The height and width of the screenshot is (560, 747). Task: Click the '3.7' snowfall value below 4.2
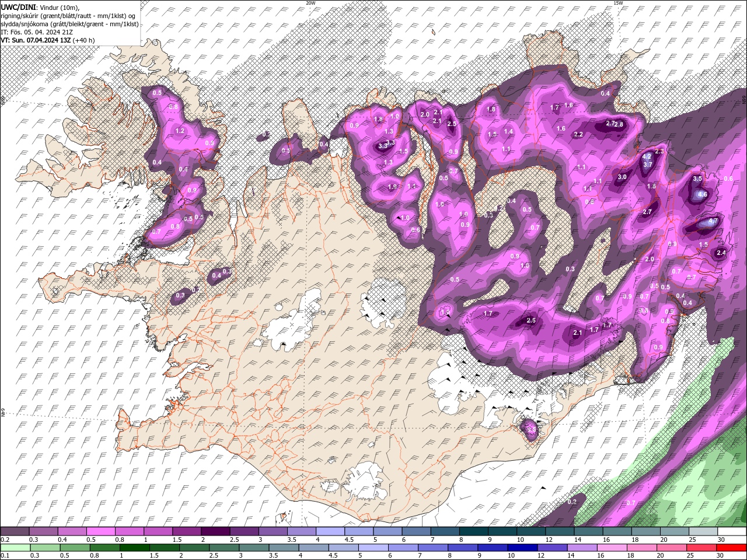coord(647,165)
